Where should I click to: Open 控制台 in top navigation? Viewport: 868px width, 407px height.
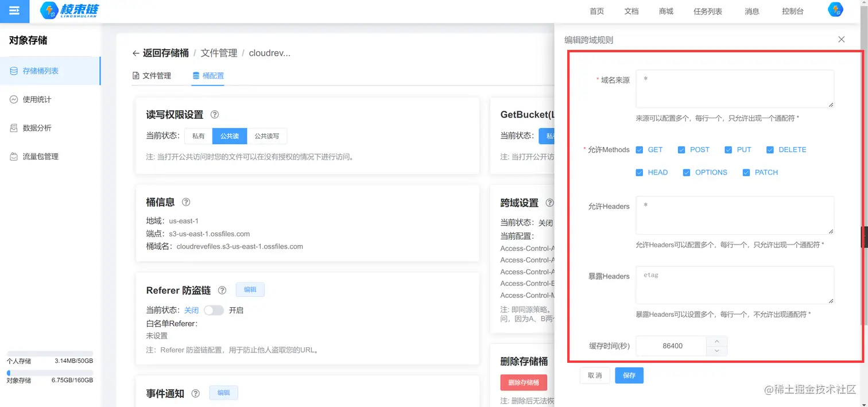(x=793, y=11)
